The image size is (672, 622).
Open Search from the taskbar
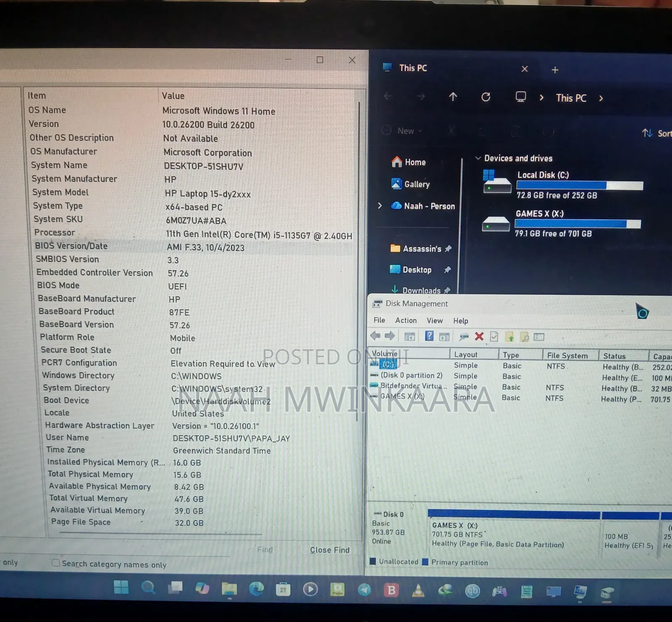tap(148, 587)
